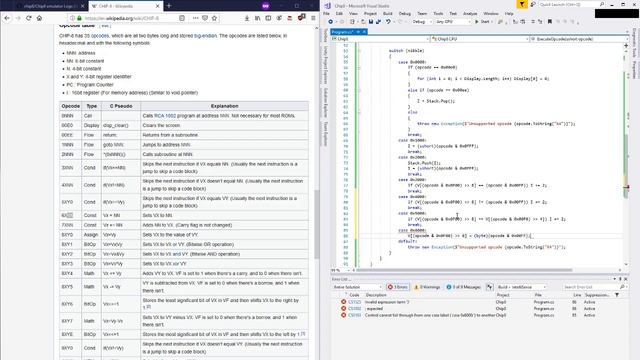
Task: Click Undo arrow in Visual Studio toolbar
Action: [x=388, y=22]
